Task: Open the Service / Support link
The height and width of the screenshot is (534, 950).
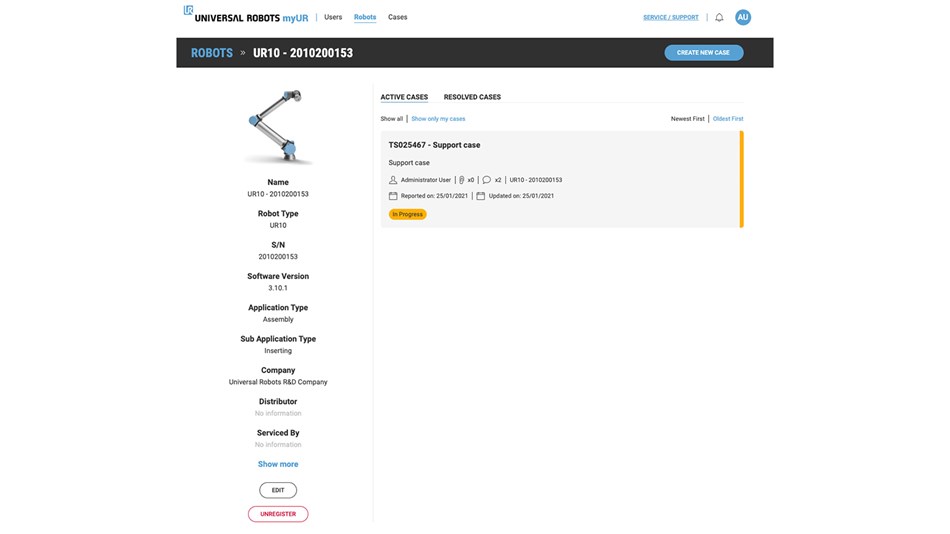Action: click(x=671, y=18)
